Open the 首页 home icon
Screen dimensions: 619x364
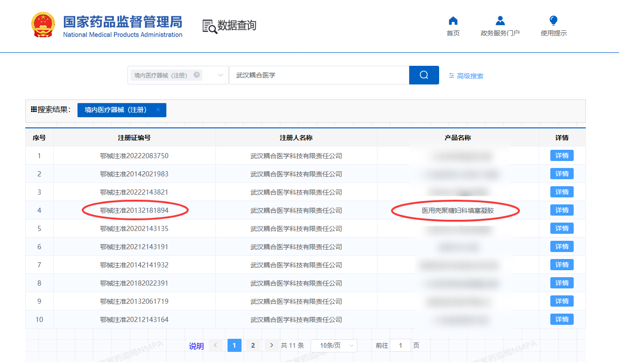click(453, 21)
